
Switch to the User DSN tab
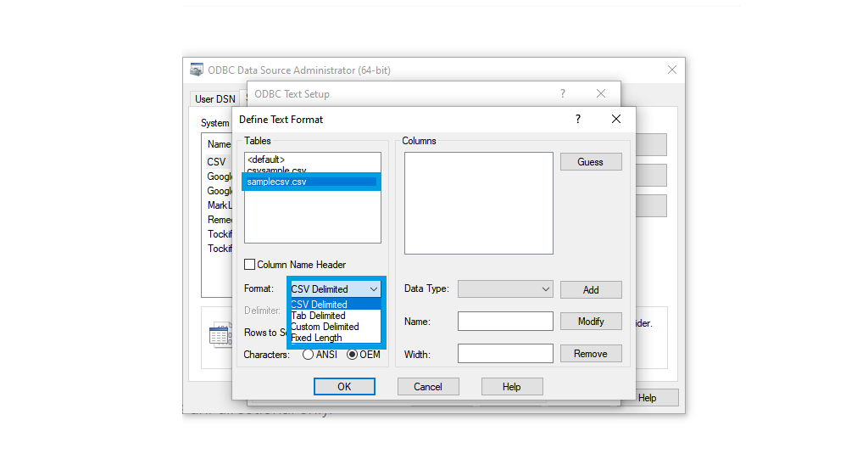coord(214,99)
